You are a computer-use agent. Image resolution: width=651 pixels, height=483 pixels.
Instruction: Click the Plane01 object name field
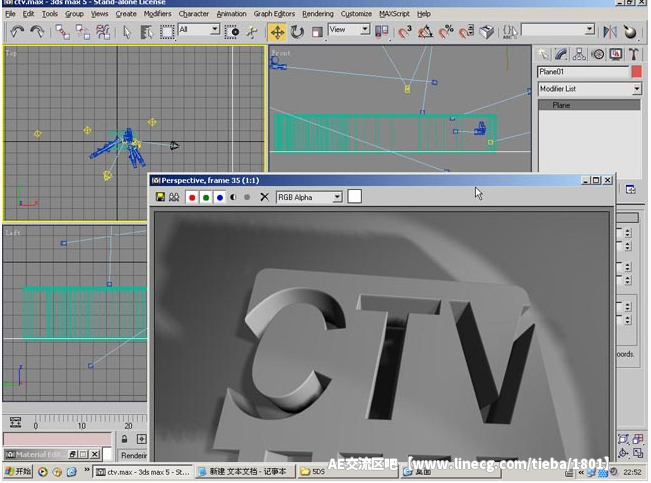tap(583, 72)
